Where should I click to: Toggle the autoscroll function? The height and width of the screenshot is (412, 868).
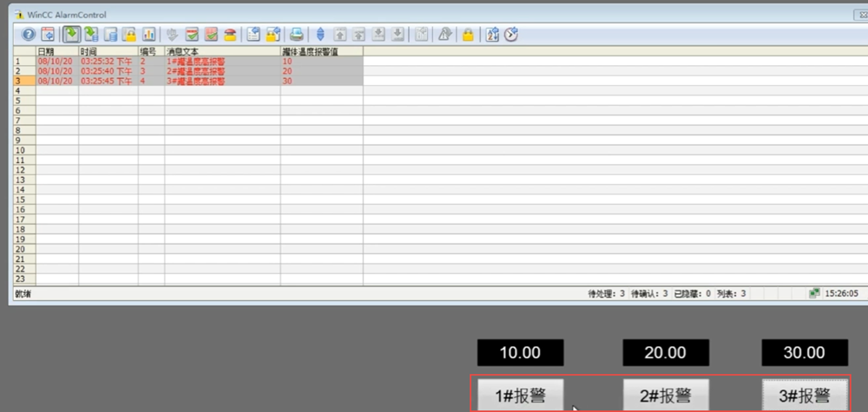tap(320, 35)
